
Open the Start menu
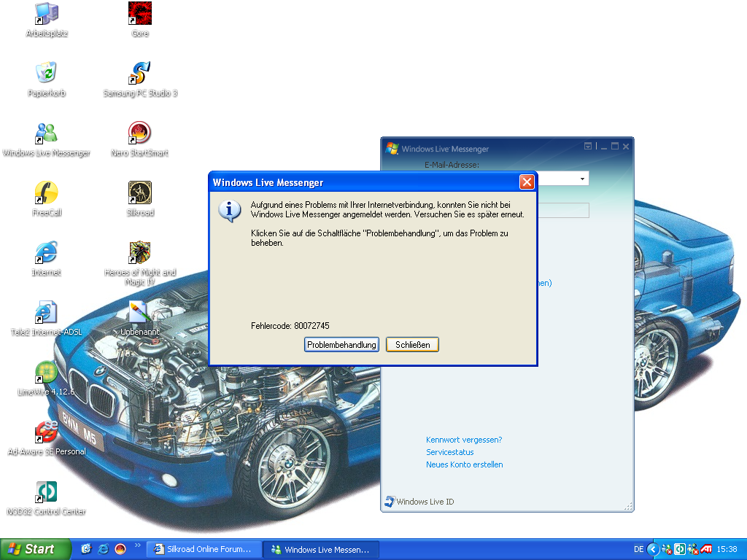(35, 549)
